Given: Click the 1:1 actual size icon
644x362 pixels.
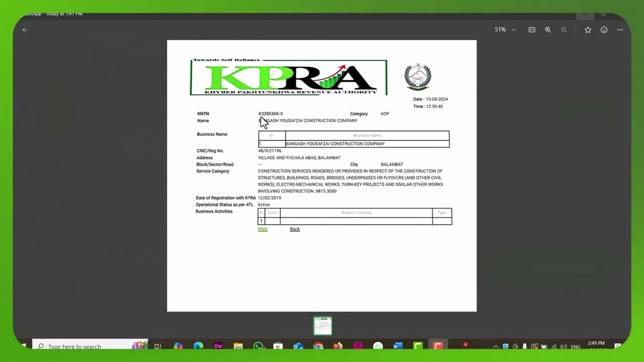Looking at the screenshot, I should (x=532, y=30).
